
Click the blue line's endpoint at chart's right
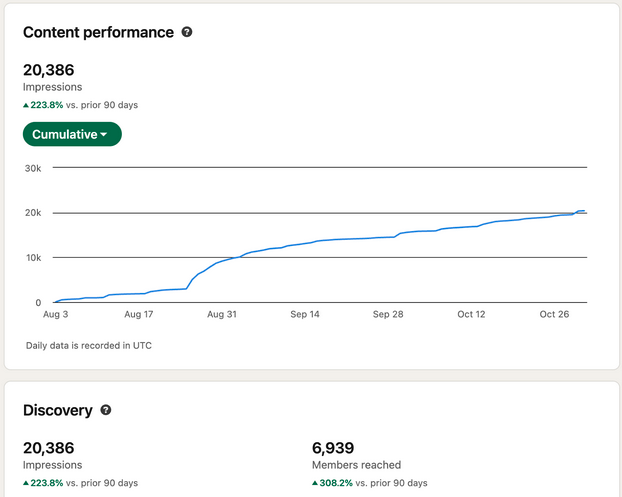click(x=586, y=211)
